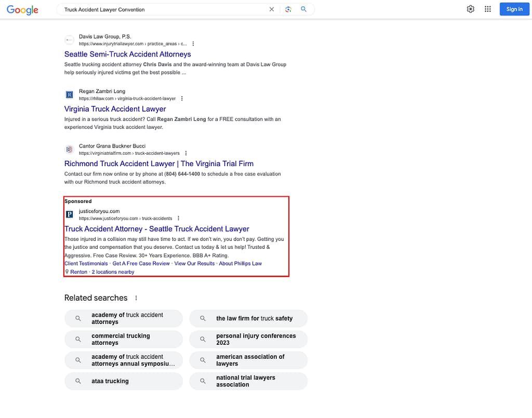
Task: Click the magnifier search submit icon
Action: click(x=303, y=9)
